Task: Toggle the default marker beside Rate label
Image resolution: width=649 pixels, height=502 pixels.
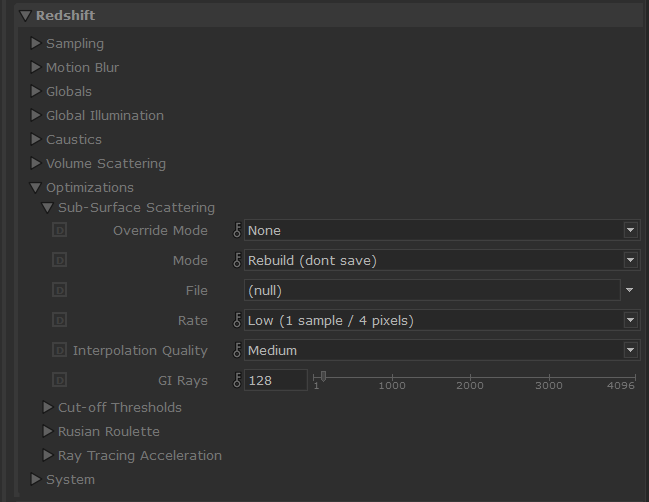Action: pyautogui.click(x=59, y=321)
